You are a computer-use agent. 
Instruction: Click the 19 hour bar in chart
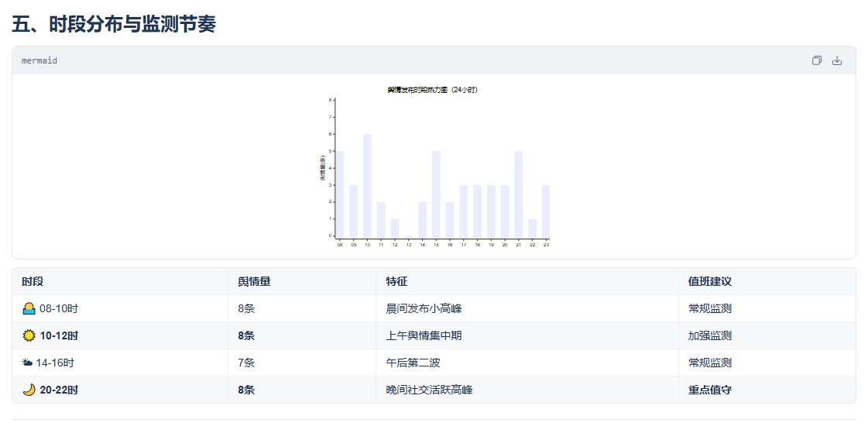coord(491,211)
